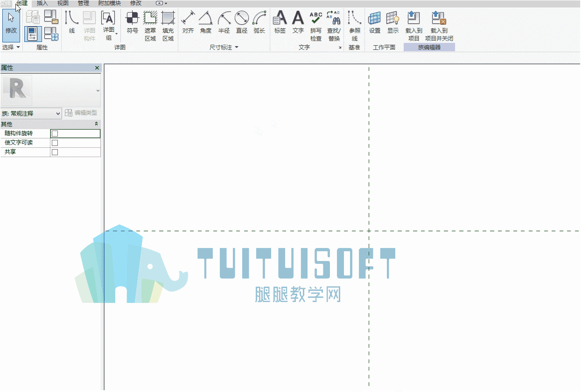
Task: Click the 文字 (Text) tool
Action: pos(298,23)
